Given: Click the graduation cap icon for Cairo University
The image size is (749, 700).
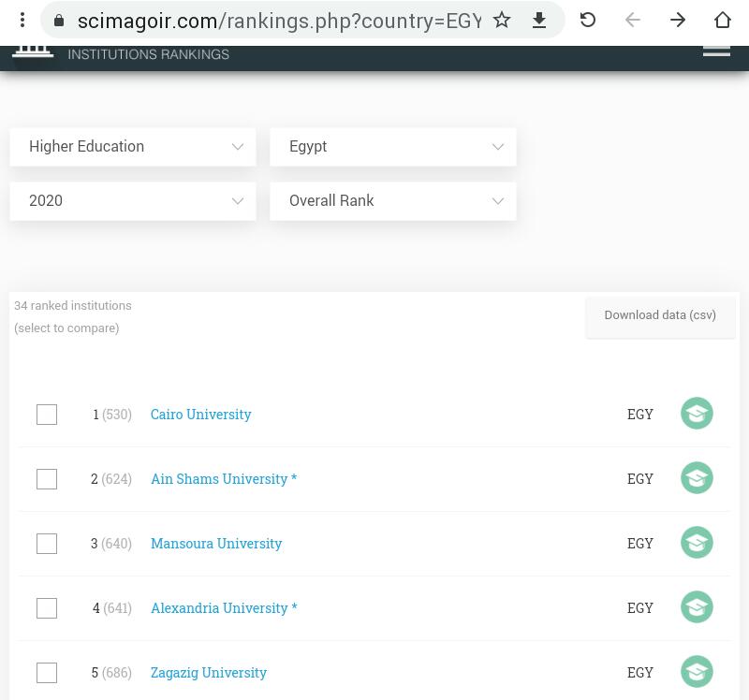Looking at the screenshot, I should coord(697,414).
